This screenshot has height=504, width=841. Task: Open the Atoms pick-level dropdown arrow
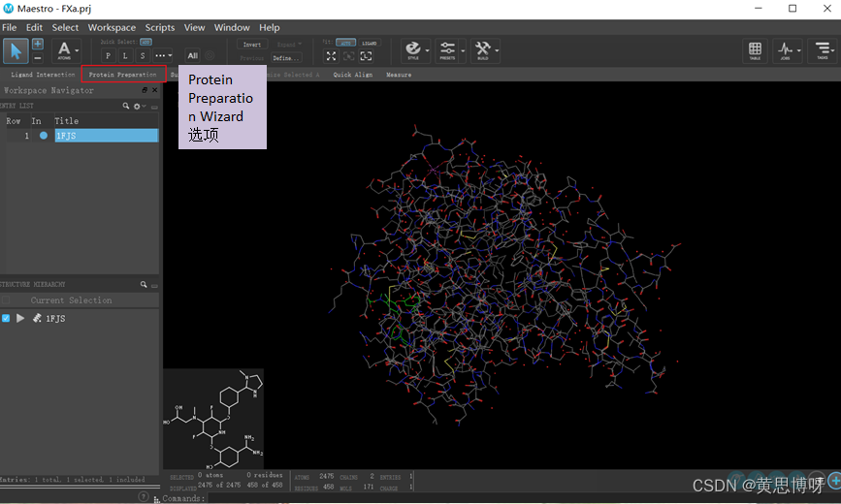(78, 51)
